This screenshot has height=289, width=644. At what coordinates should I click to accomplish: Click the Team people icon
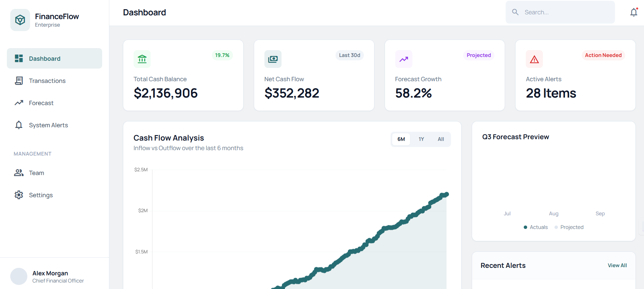click(x=19, y=173)
